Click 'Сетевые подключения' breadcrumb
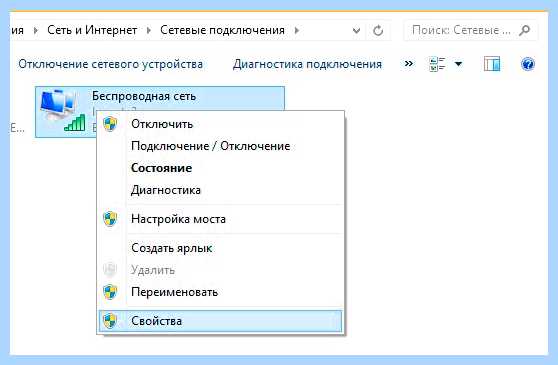The height and width of the screenshot is (365, 558). [x=222, y=30]
